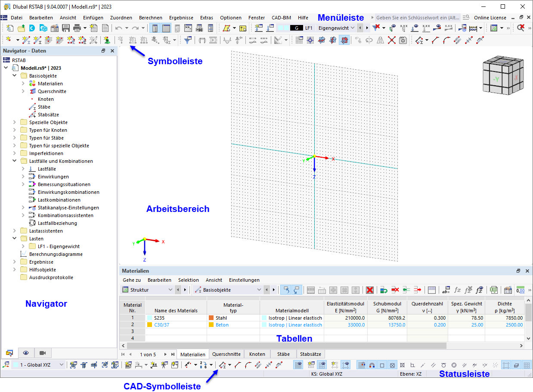Open the Eigengewicht load case dropdown

(x=353, y=28)
